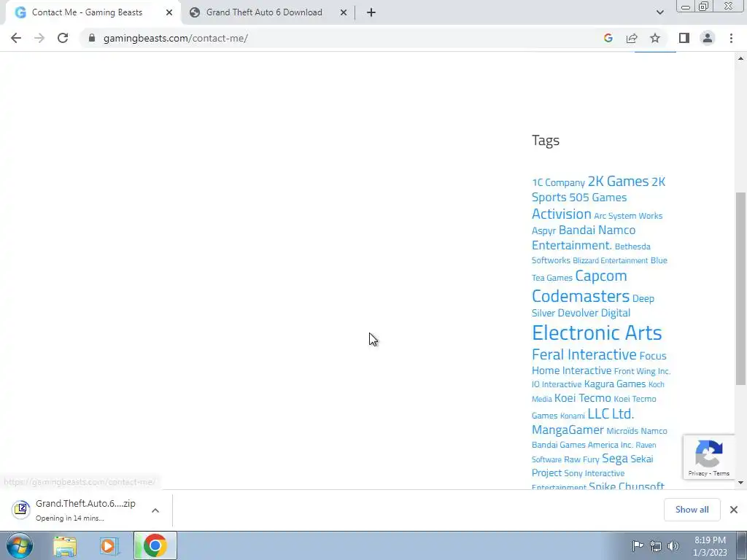Open the Kagura Games tag

(614, 384)
